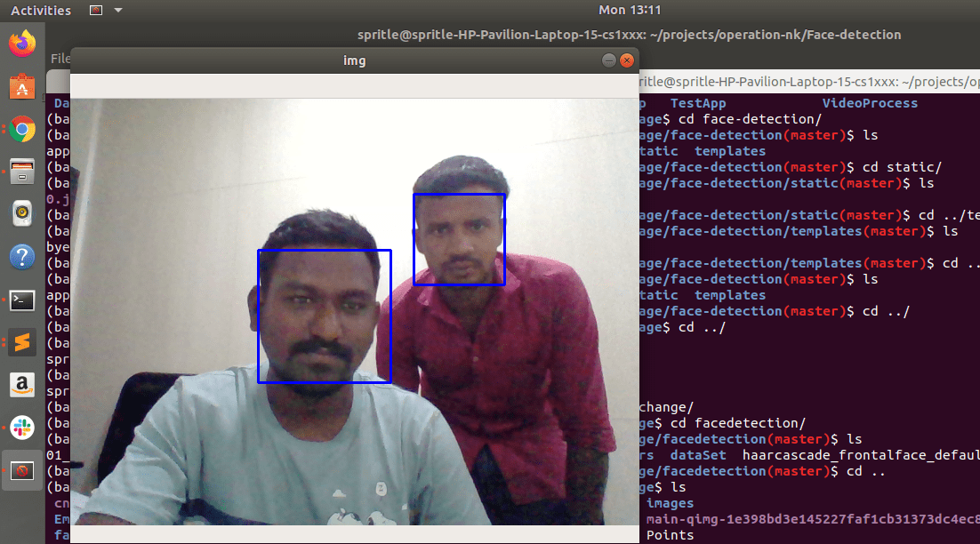Close the img window

(627, 60)
